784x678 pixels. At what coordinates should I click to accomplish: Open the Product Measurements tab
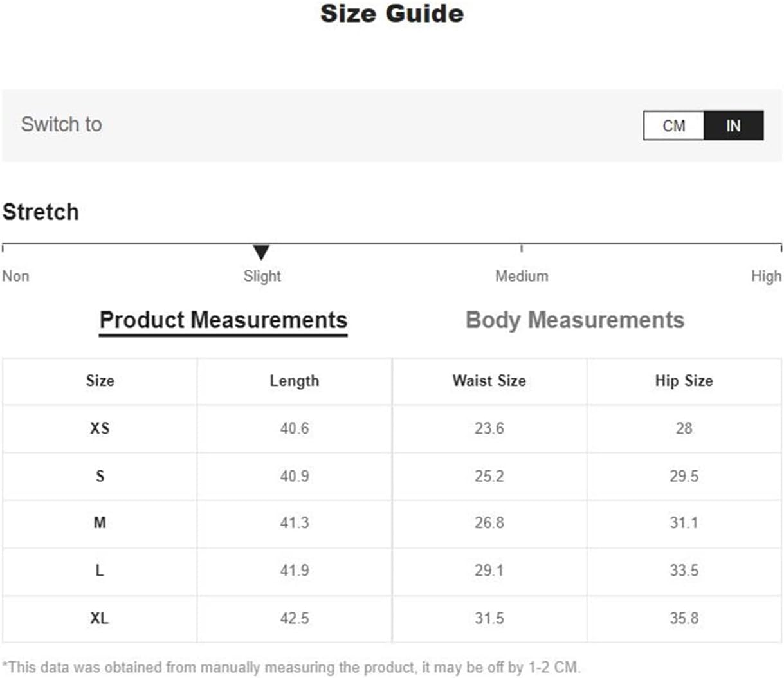[x=223, y=320]
